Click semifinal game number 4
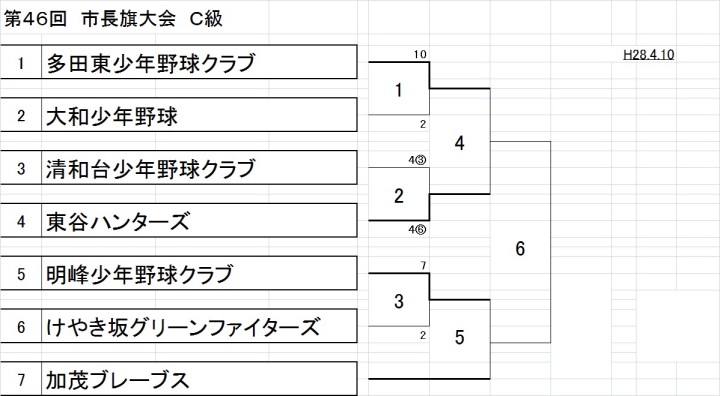 pos(459,143)
